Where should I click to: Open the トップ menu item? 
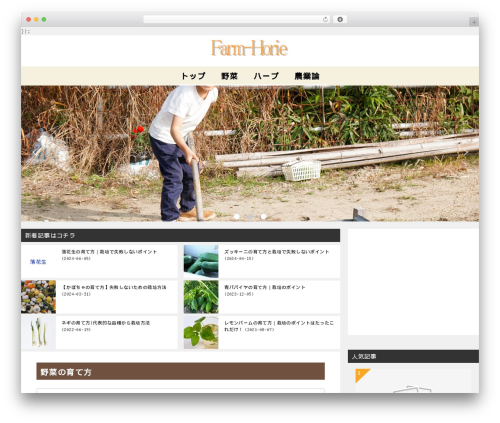pos(193,76)
